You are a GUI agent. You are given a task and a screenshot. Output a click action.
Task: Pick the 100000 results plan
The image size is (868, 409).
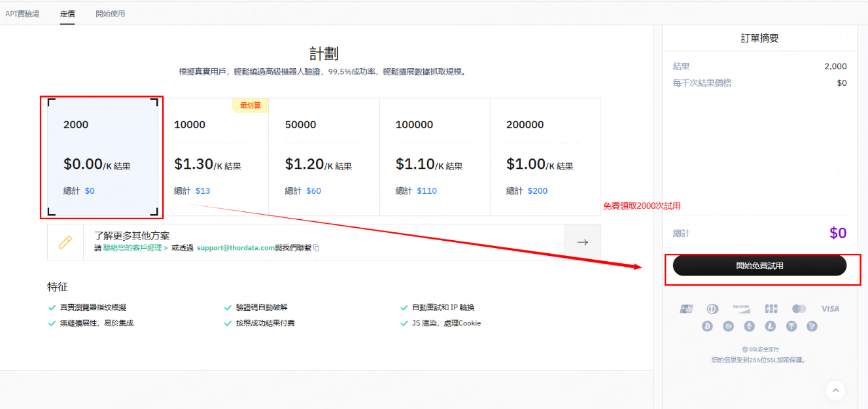click(434, 157)
